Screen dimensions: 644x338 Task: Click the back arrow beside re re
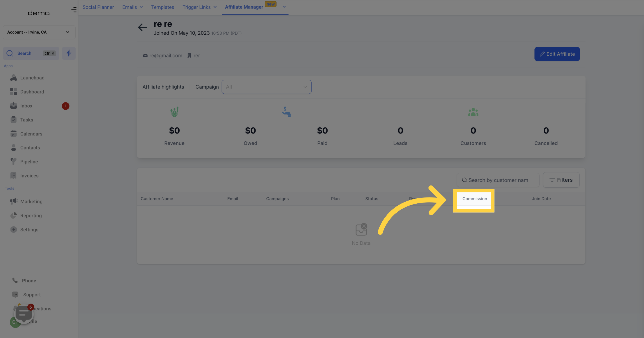click(142, 27)
